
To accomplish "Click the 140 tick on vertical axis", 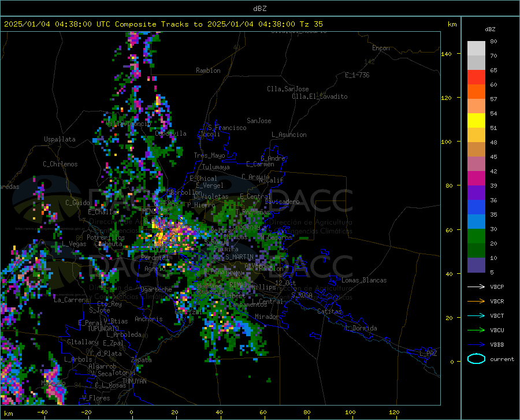I will [x=446, y=54].
